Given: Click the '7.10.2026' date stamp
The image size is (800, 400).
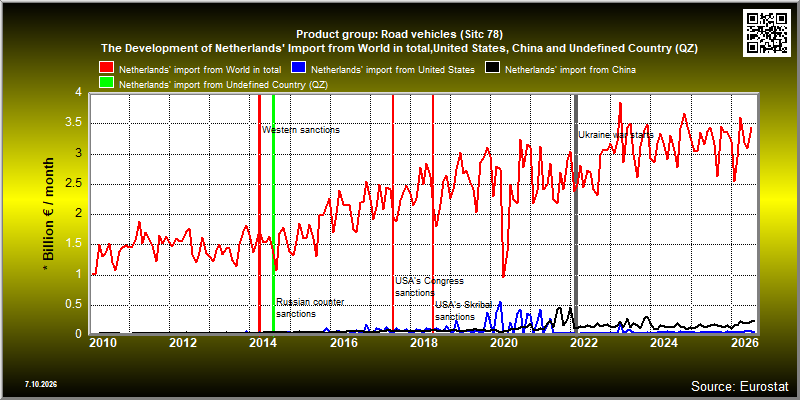Looking at the screenshot, I should [40, 383].
